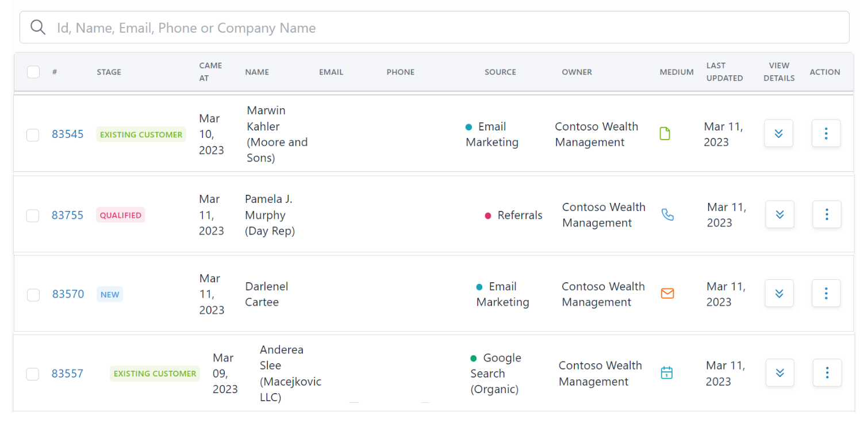Expand view details for lead 83570
This screenshot has width=868, height=423.
(779, 293)
